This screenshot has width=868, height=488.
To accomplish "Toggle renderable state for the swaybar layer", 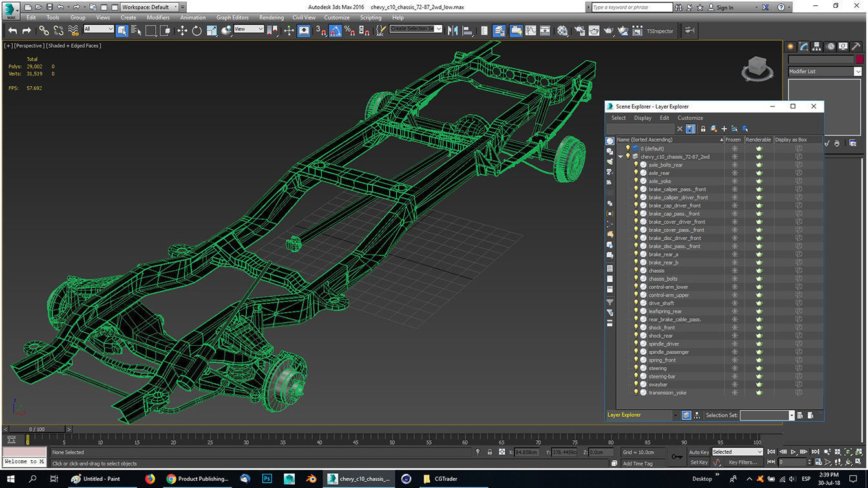I will (x=758, y=384).
